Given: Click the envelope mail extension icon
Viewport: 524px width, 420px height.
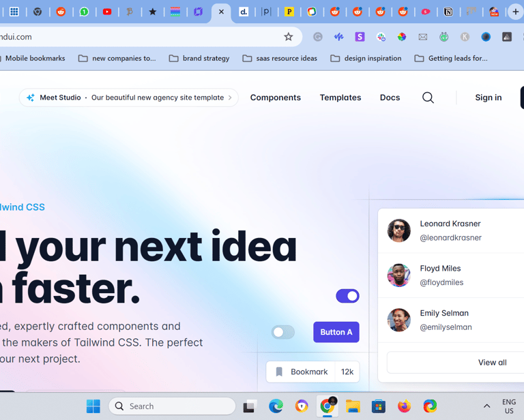Looking at the screenshot, I should point(423,37).
